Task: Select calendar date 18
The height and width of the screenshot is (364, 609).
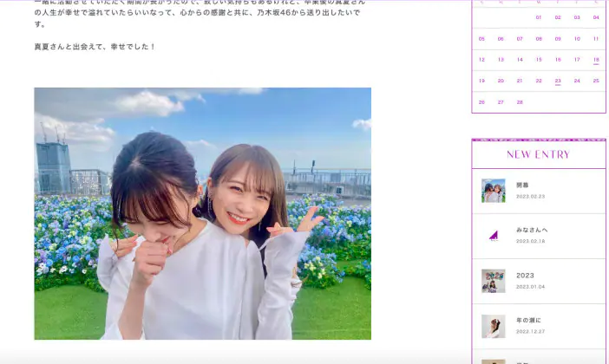Action: pyautogui.click(x=596, y=60)
